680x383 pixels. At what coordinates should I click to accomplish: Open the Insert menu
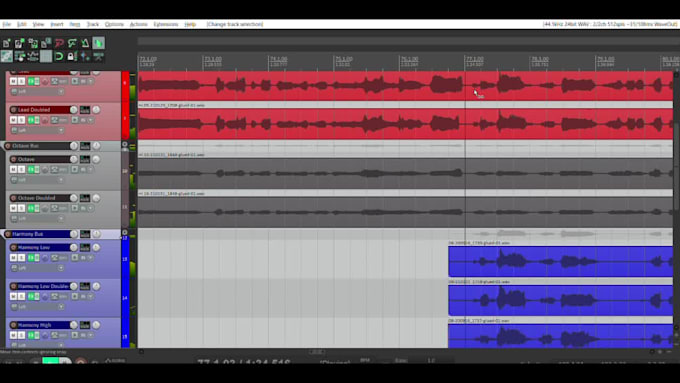(x=56, y=24)
